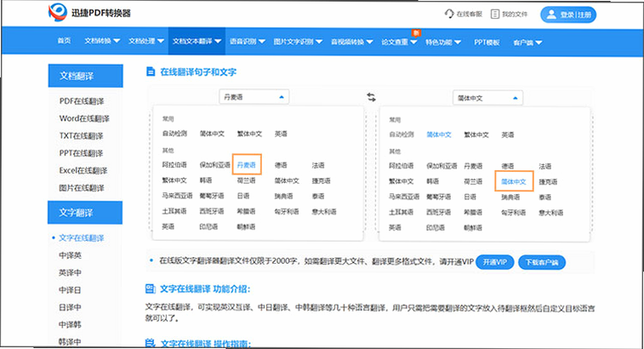Choose 保加利亚语 in source language panel
Viewport: 644px width, 349px height.
215,165
